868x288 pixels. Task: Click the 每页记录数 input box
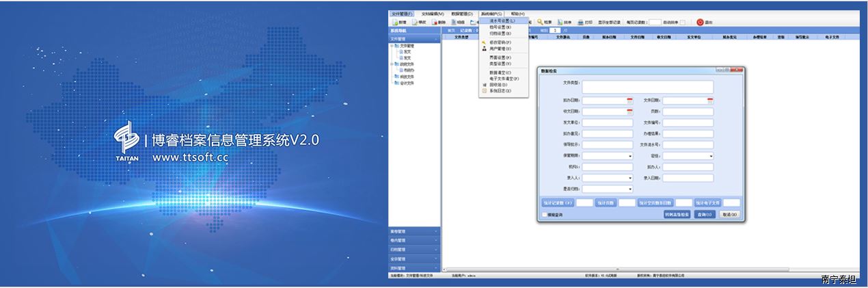(x=655, y=23)
